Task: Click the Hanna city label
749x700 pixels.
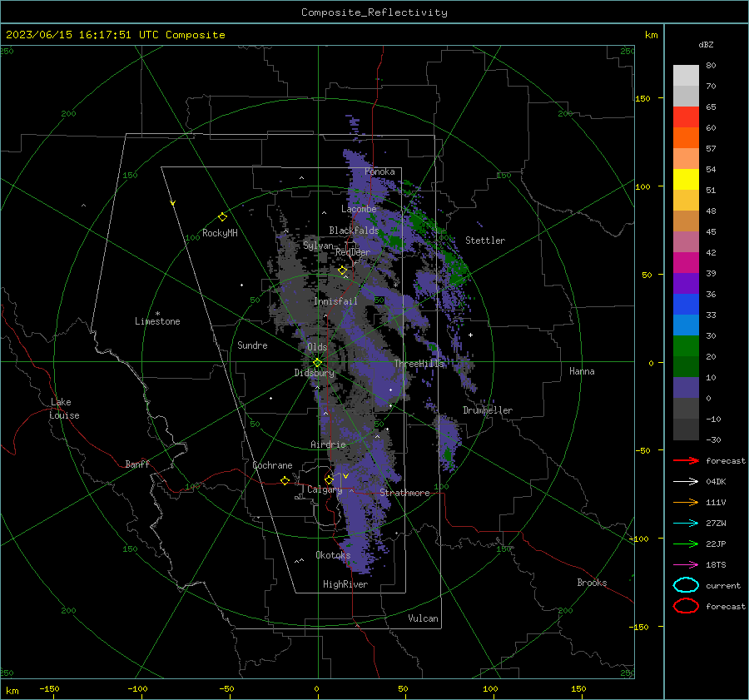Action: [582, 371]
